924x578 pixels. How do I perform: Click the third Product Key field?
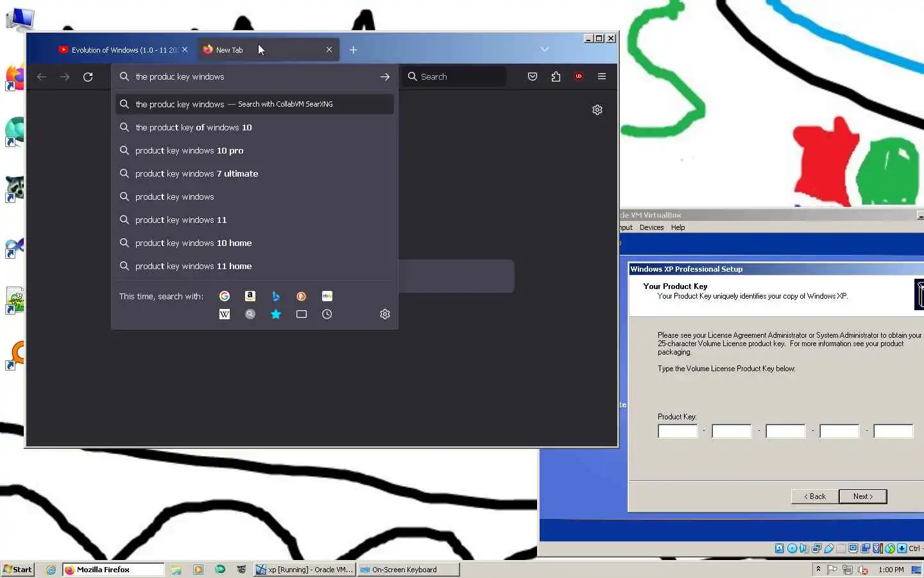(785, 431)
